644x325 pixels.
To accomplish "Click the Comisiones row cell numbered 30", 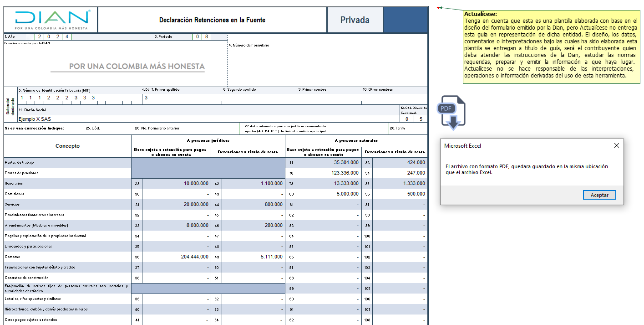I will pyautogui.click(x=137, y=194).
